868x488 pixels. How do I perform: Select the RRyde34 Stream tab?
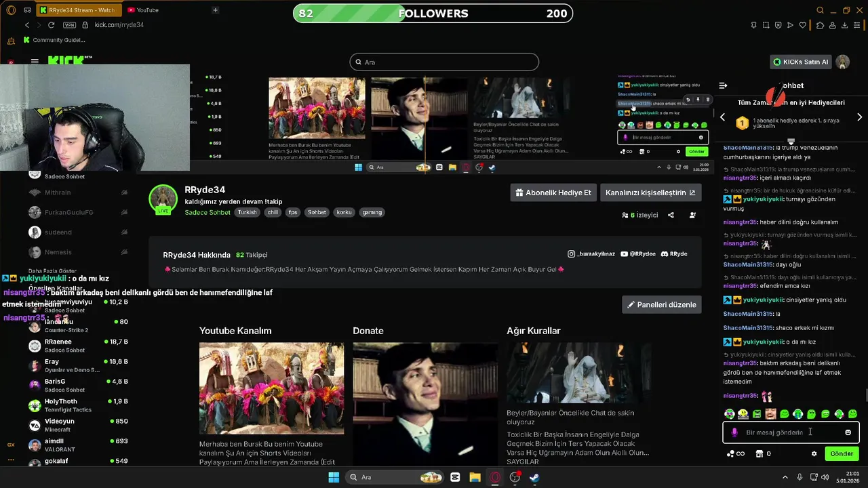tap(78, 10)
